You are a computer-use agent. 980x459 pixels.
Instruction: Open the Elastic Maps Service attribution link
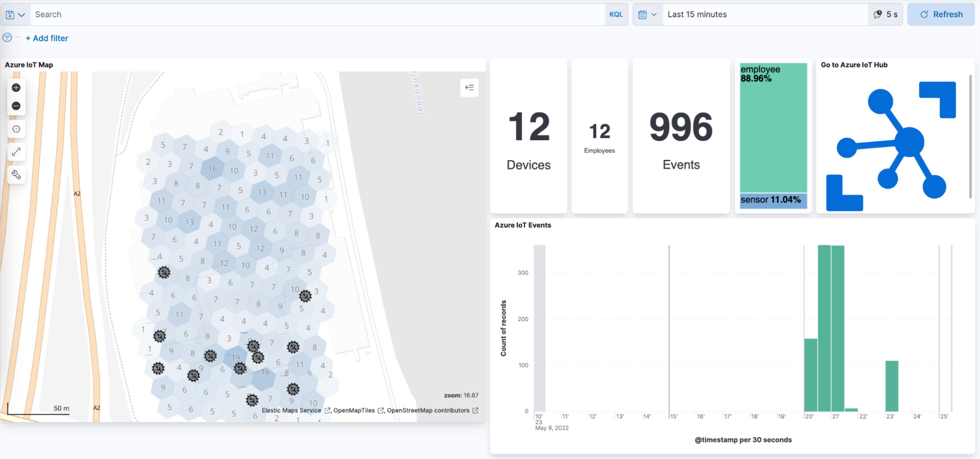296,410
